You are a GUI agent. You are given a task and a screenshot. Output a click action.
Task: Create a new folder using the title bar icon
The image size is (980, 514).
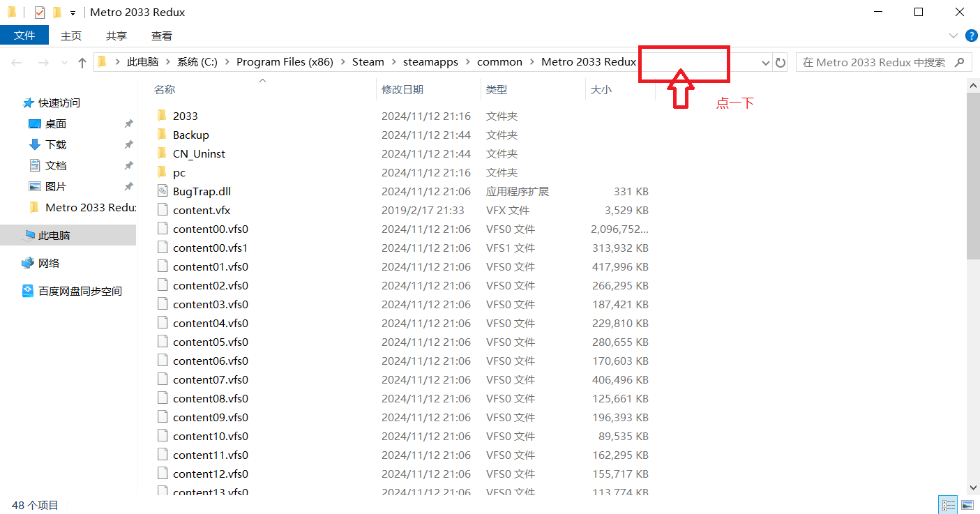(57, 12)
